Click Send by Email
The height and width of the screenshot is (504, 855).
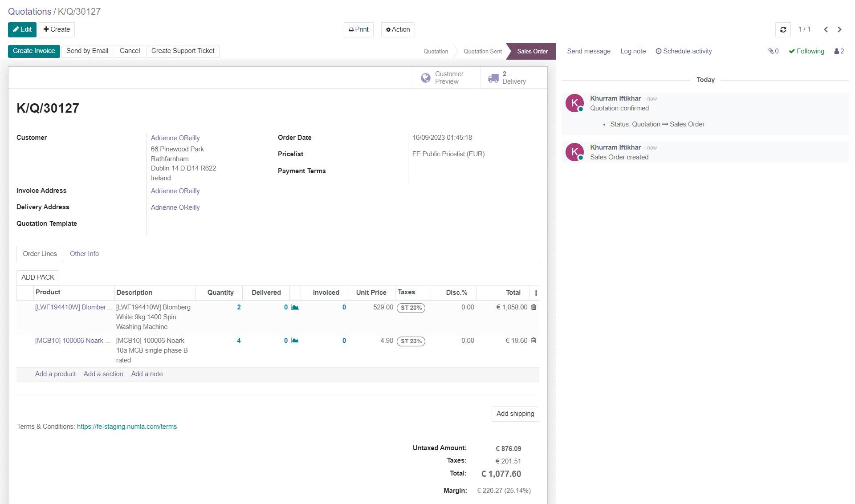tap(87, 51)
